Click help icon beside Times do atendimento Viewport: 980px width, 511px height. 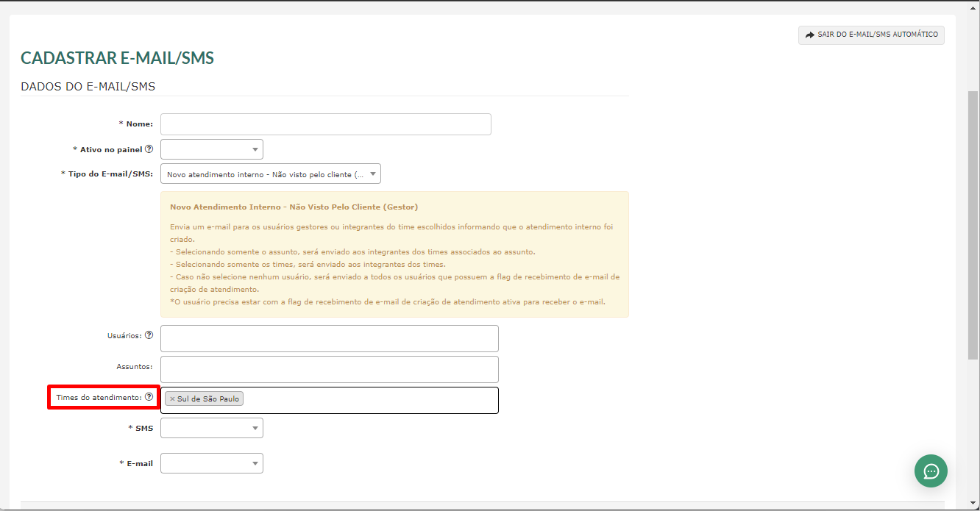[x=149, y=397]
